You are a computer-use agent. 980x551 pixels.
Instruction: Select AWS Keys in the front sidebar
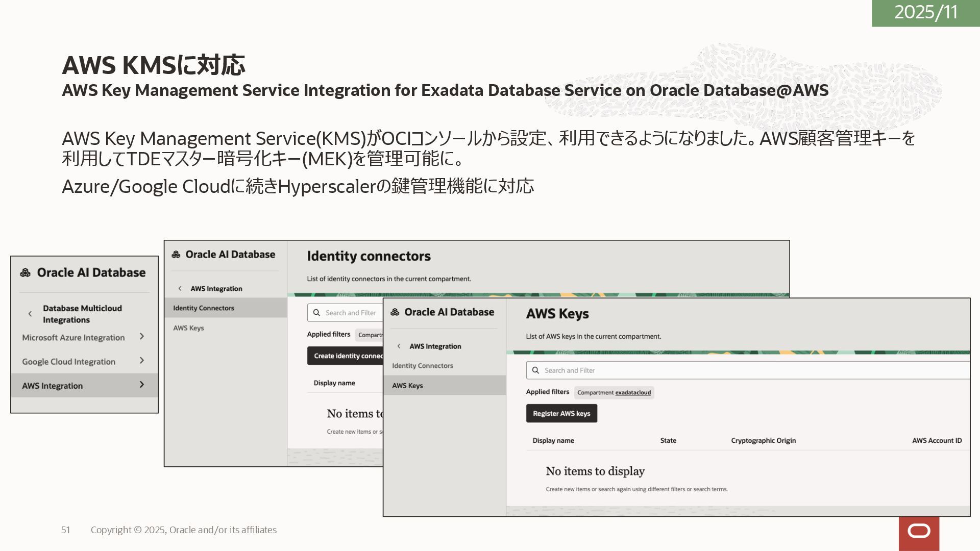[x=407, y=386]
